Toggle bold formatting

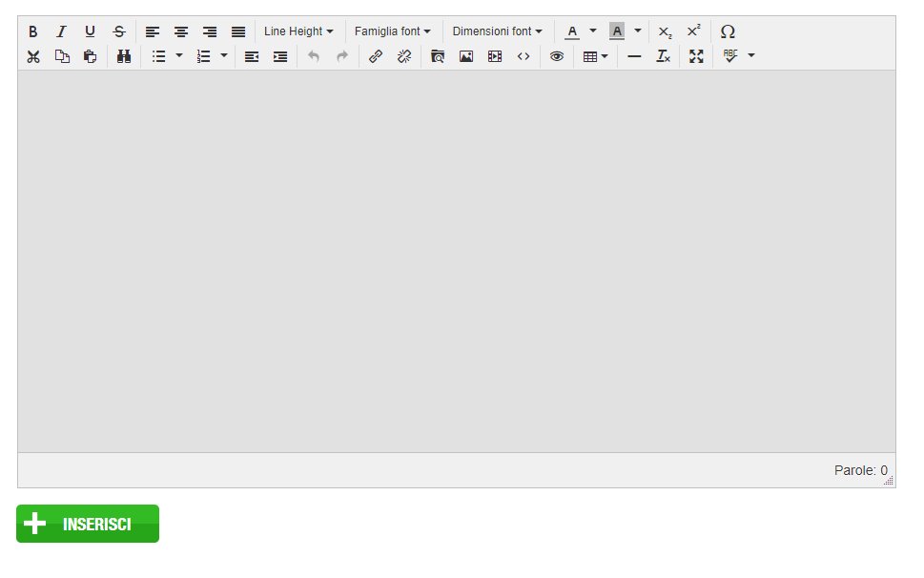[33, 31]
